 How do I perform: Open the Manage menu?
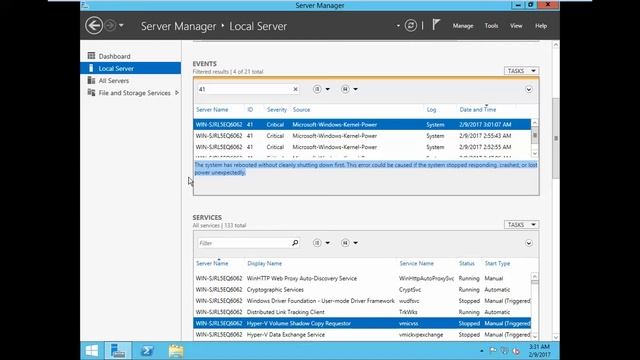point(463,26)
